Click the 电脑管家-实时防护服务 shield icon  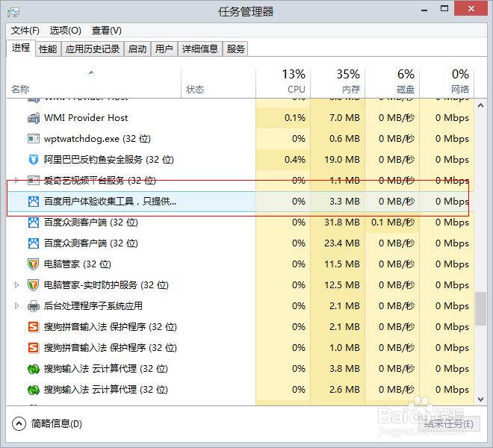34,285
